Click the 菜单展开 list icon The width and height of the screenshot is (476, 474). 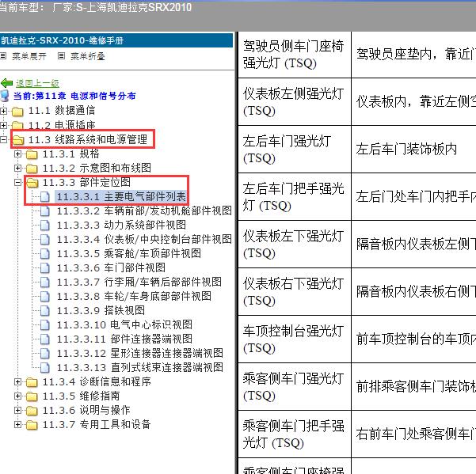click(3, 56)
